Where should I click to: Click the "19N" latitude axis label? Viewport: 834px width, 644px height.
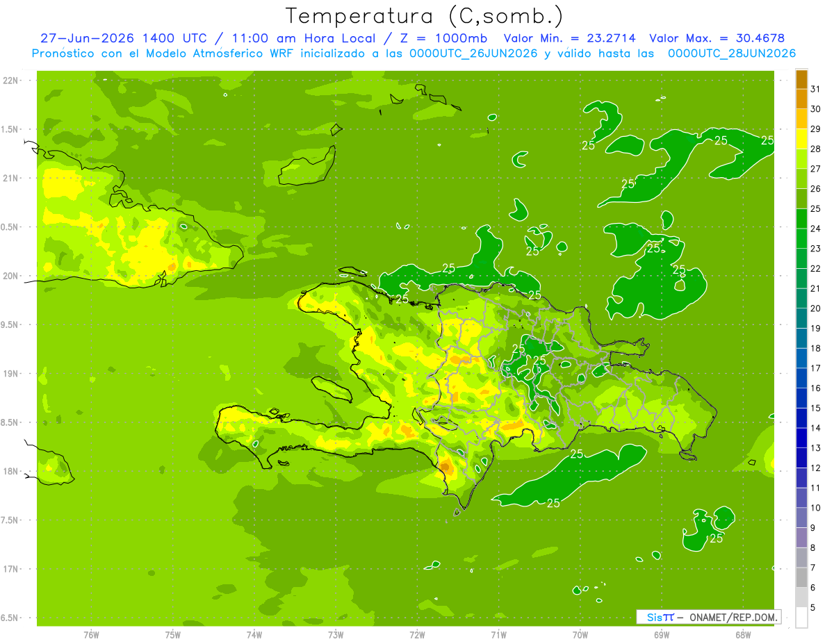click(x=10, y=374)
